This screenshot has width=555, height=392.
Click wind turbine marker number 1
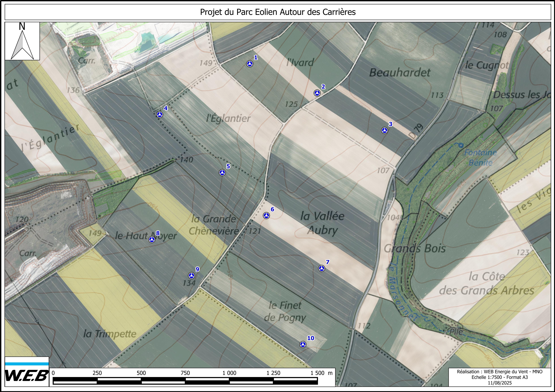tap(250, 64)
